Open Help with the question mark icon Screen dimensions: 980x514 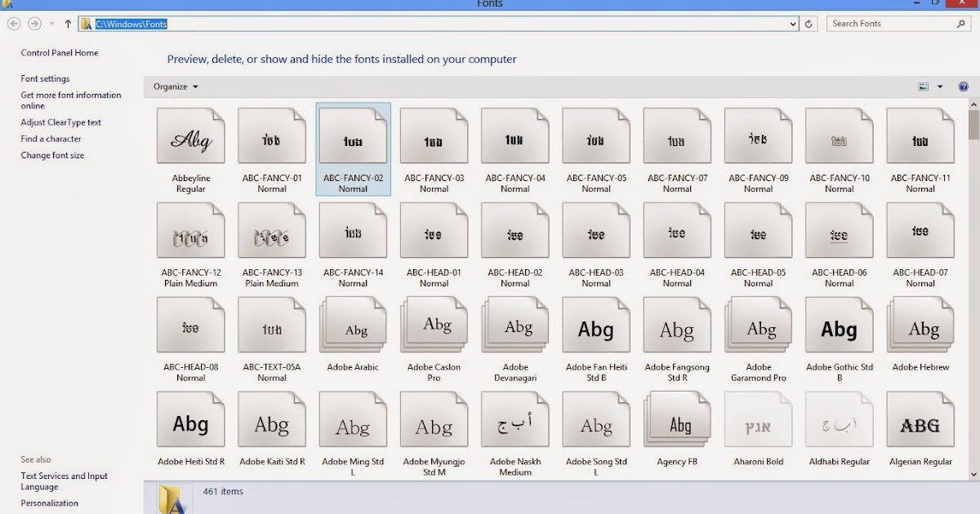click(963, 86)
